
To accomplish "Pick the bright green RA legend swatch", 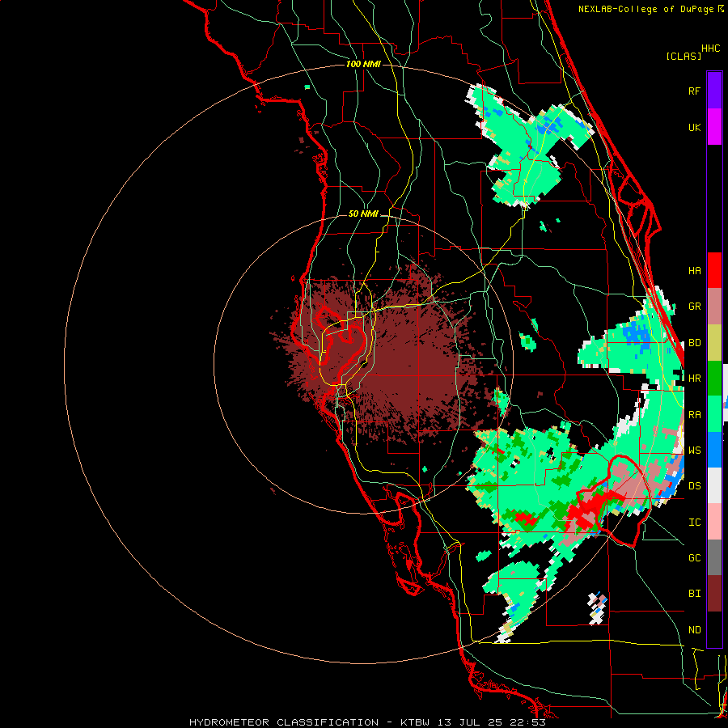I will 714,414.
